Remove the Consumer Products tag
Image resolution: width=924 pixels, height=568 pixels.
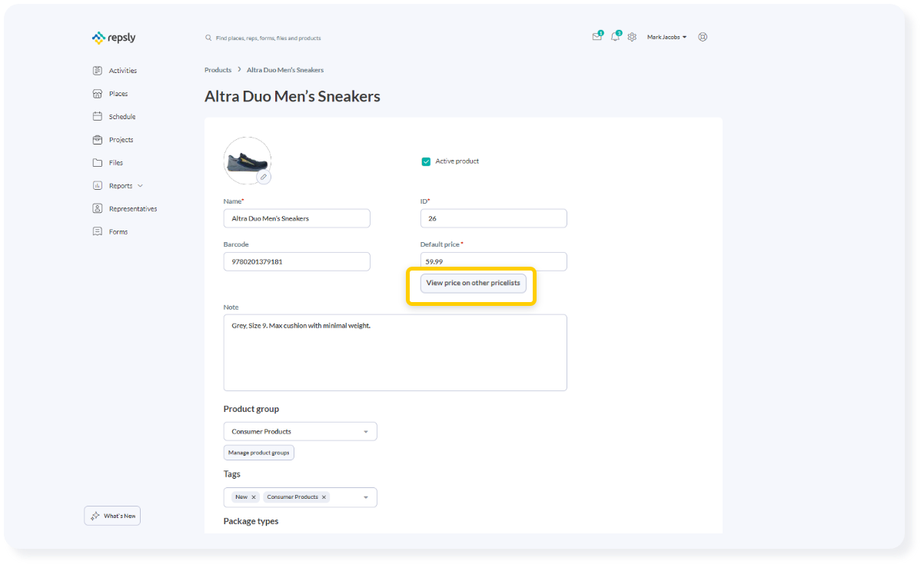pos(324,497)
